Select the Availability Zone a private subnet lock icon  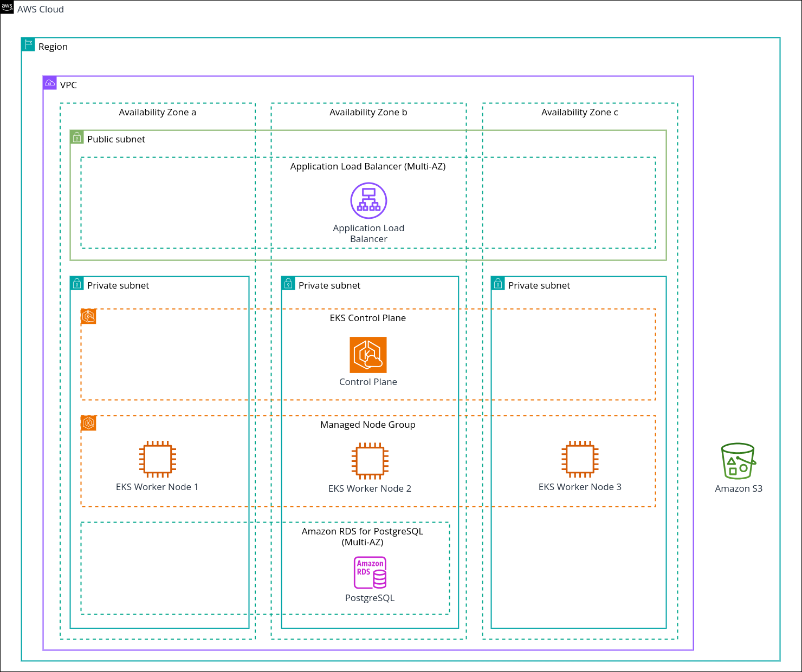coord(77,283)
